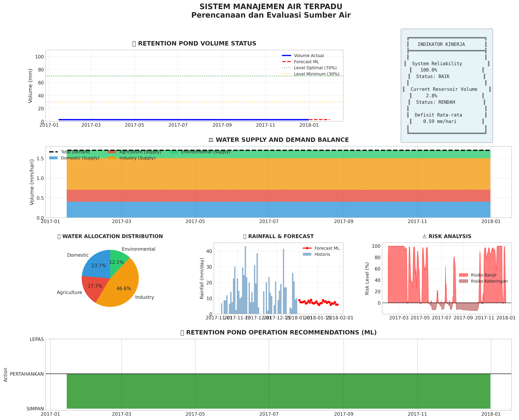Click the Volume Actual legend line

pos(286,56)
